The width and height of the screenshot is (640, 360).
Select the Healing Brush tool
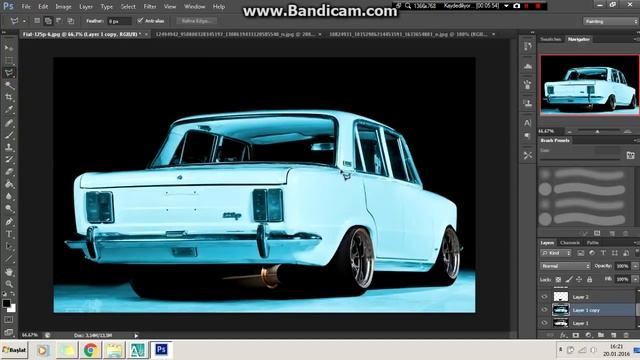pos(9,122)
